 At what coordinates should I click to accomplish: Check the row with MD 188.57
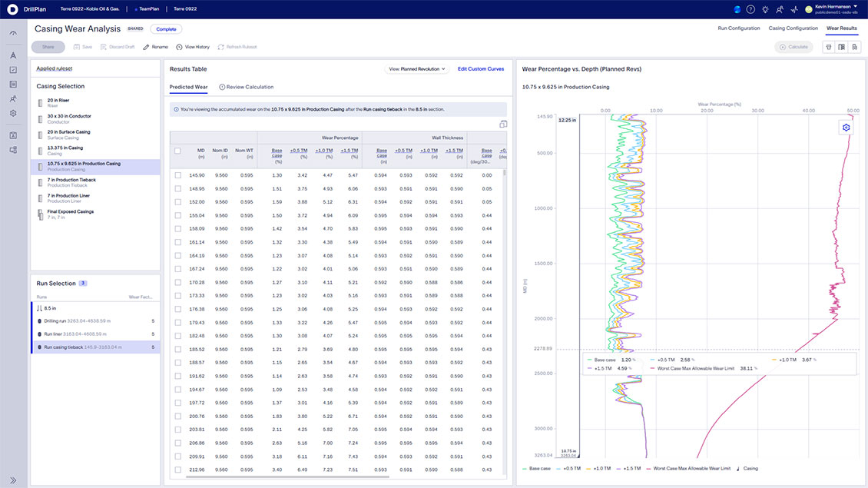click(177, 362)
